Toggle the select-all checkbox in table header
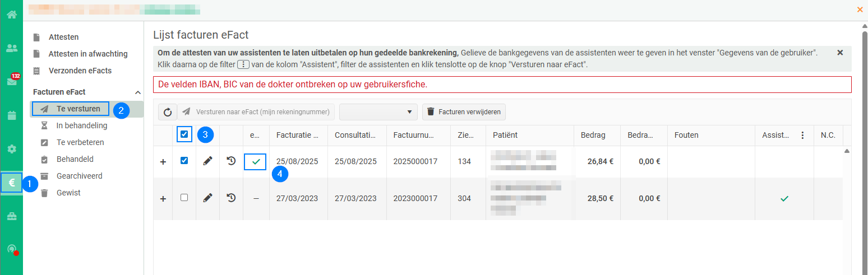This screenshot has width=868, height=275. pyautogui.click(x=184, y=134)
